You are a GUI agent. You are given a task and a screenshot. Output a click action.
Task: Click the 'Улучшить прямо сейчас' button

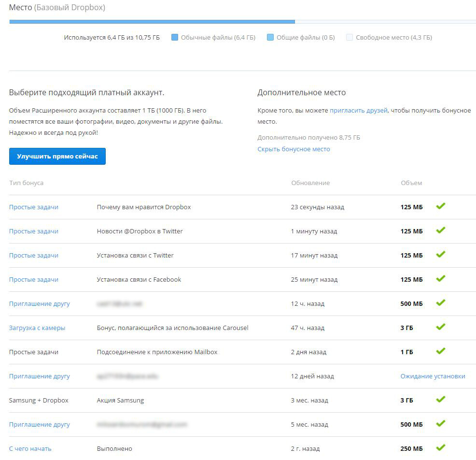[57, 157]
